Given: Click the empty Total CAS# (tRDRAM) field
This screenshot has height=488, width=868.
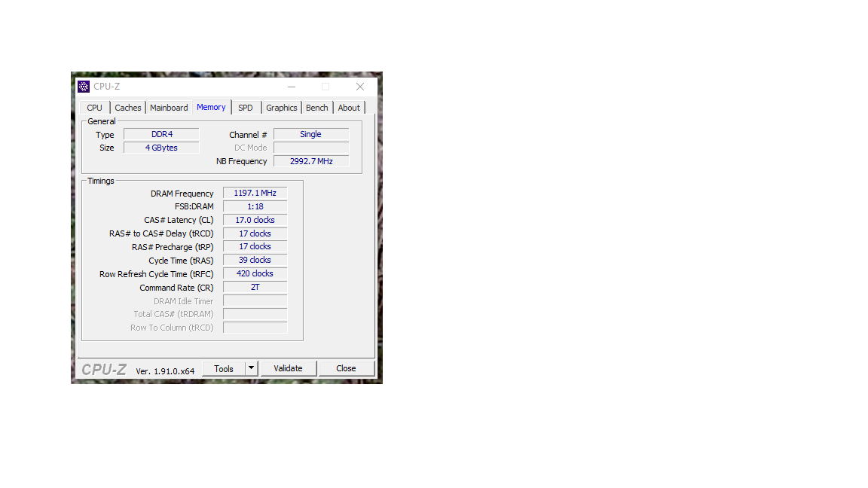Looking at the screenshot, I should [255, 314].
